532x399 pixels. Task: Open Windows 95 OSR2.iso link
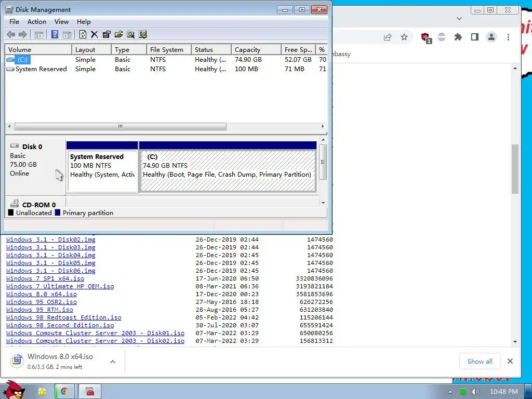point(42,302)
